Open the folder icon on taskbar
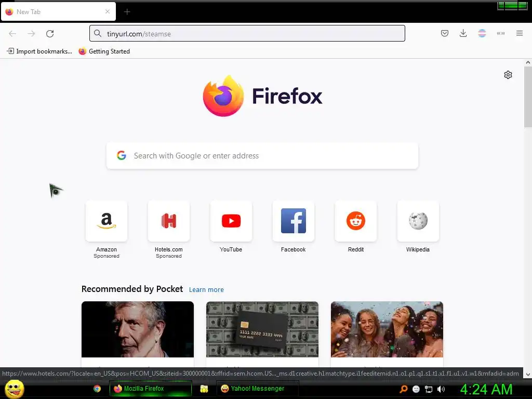Screen dimensions: 532x399 tap(204, 389)
